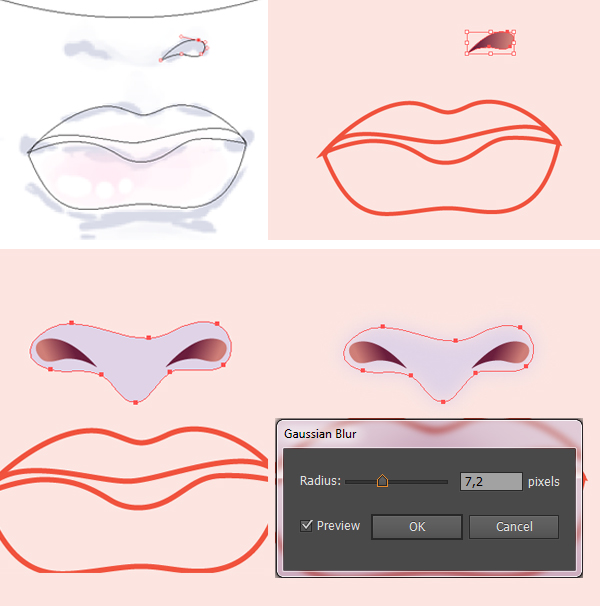Click the top-left bounding box handle of gradient nostril
The image size is (600, 606).
click(467, 32)
